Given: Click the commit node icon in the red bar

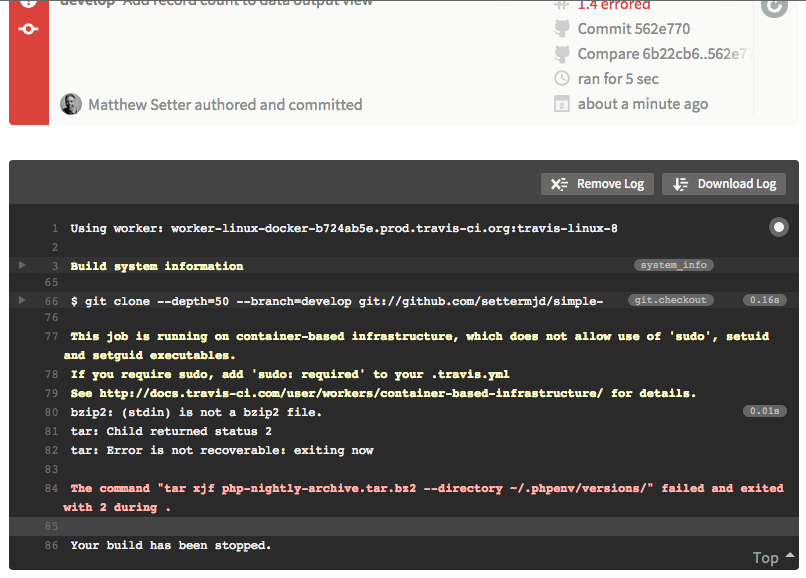Looking at the screenshot, I should pyautogui.click(x=28, y=28).
